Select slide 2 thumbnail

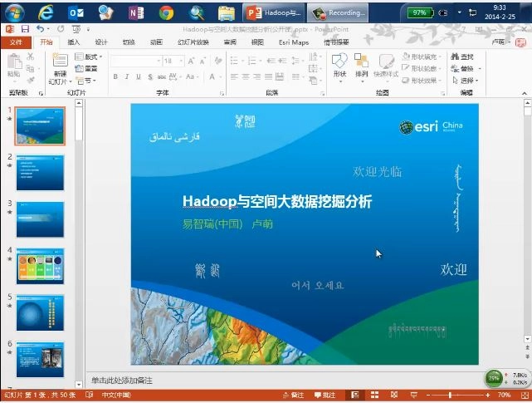[40, 173]
